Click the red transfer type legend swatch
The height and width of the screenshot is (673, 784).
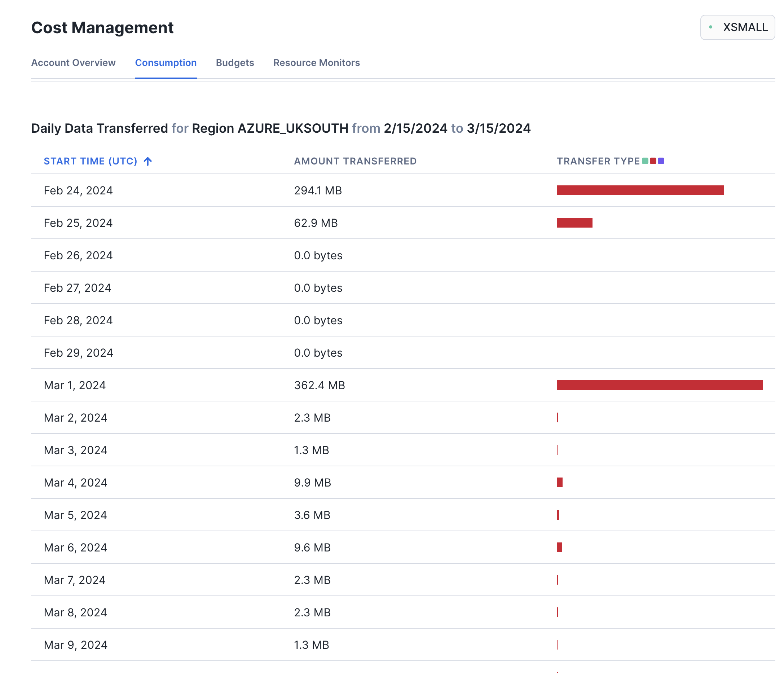pyautogui.click(x=653, y=161)
